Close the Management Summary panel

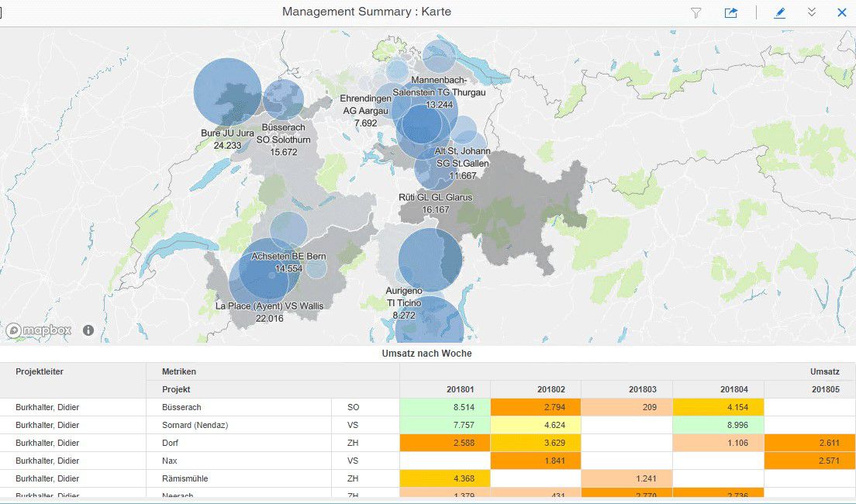[841, 12]
